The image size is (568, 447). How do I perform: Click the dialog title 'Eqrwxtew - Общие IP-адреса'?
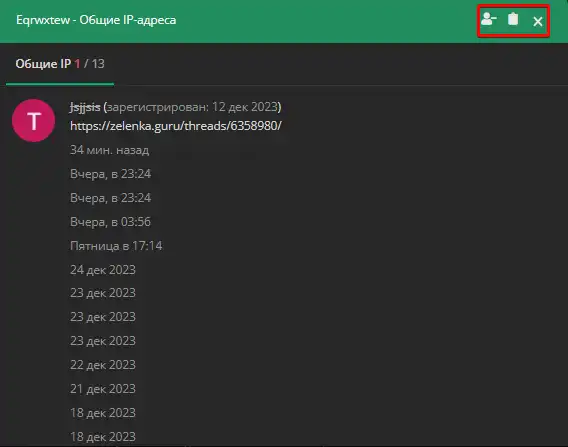pyautogui.click(x=96, y=20)
